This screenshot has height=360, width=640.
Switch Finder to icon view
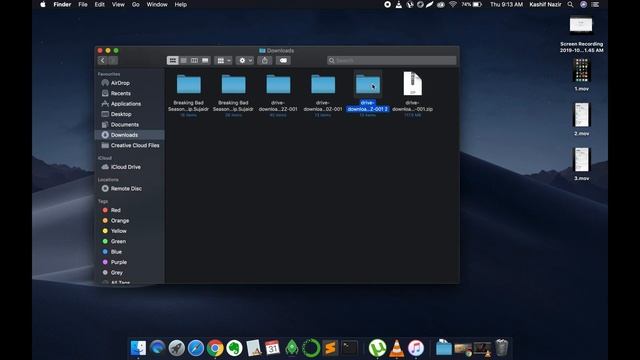[x=173, y=60]
